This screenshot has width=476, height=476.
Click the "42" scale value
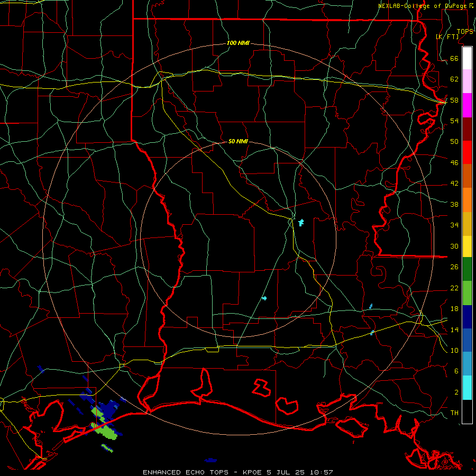pyautogui.click(x=454, y=184)
